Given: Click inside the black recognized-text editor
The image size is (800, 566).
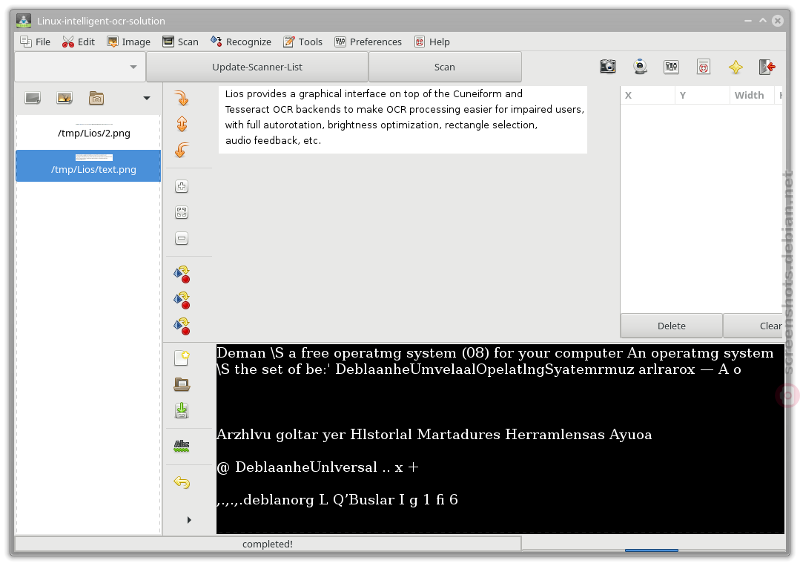Looking at the screenshot, I should click(500, 439).
